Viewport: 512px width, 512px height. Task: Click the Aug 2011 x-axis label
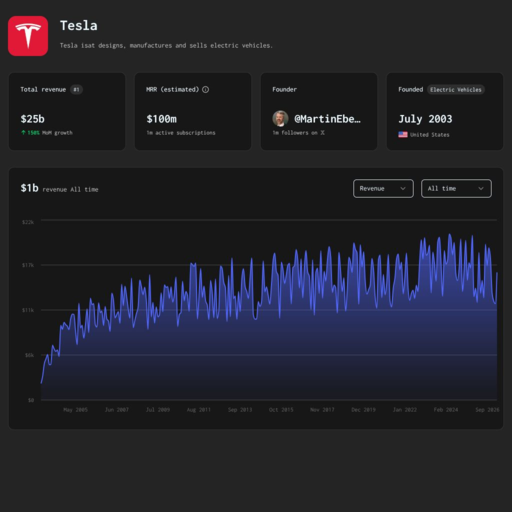(199, 410)
